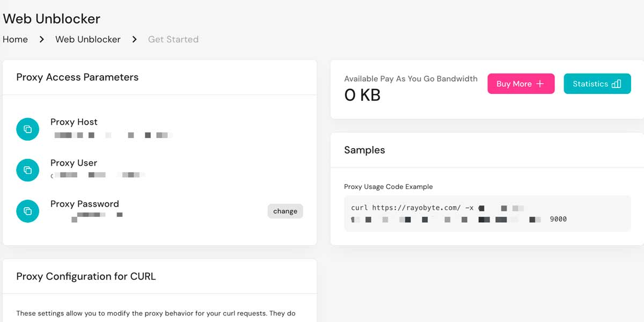644x322 pixels.
Task: Click the blurred Proxy User value
Action: [98, 175]
